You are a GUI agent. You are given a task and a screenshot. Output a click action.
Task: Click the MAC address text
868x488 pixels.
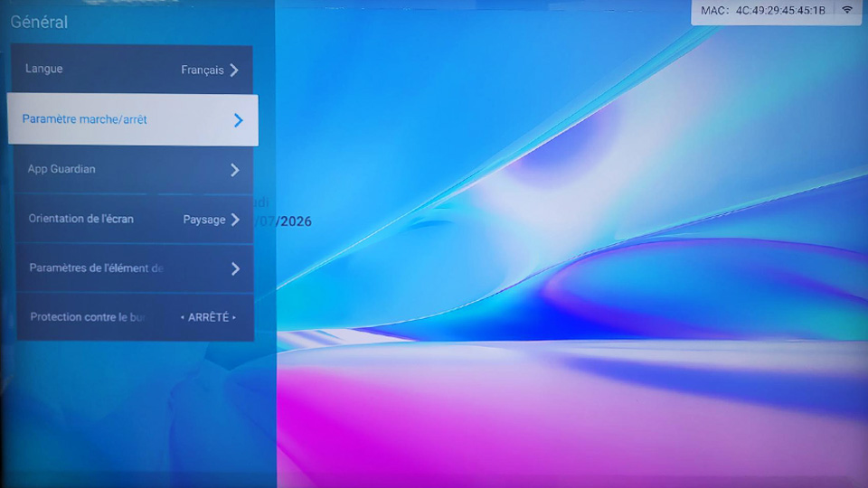[762, 11]
